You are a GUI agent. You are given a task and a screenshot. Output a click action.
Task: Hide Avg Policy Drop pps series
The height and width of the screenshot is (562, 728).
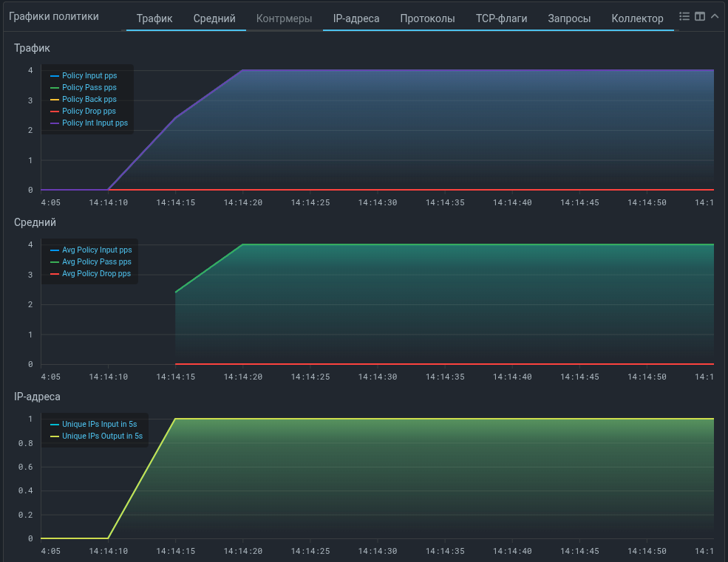[96, 274]
